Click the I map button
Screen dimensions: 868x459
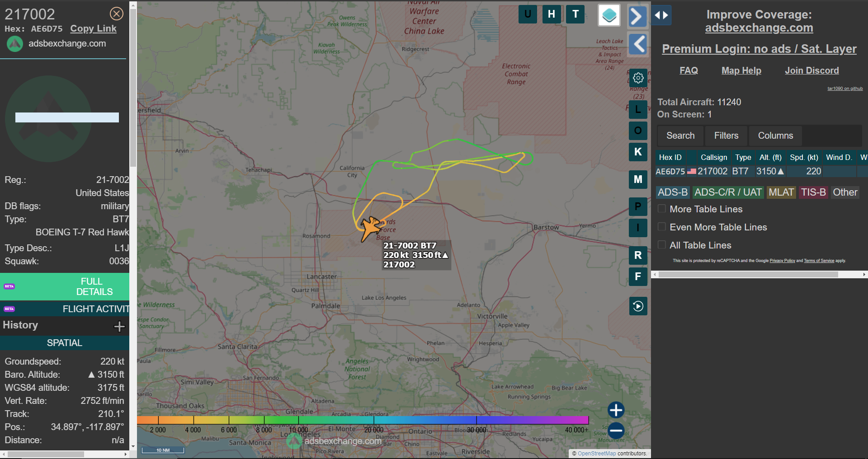pos(638,228)
